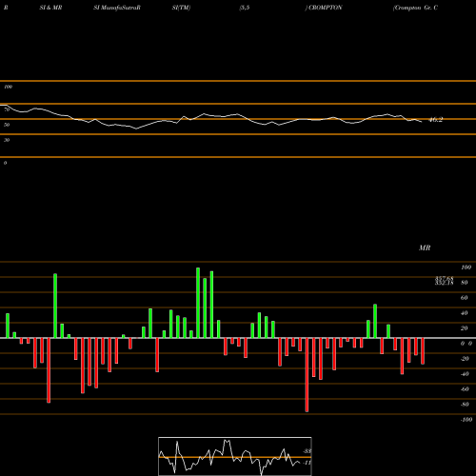The width and height of the screenshot is (476, 476).
Task: Click the '(Crompton Gr. C' company name text
Action: pos(415,8)
